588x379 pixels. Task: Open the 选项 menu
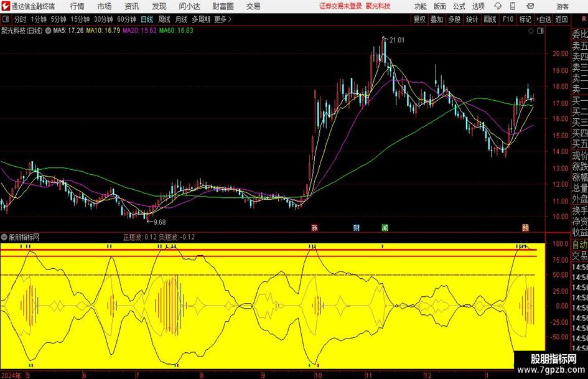[x=478, y=6]
